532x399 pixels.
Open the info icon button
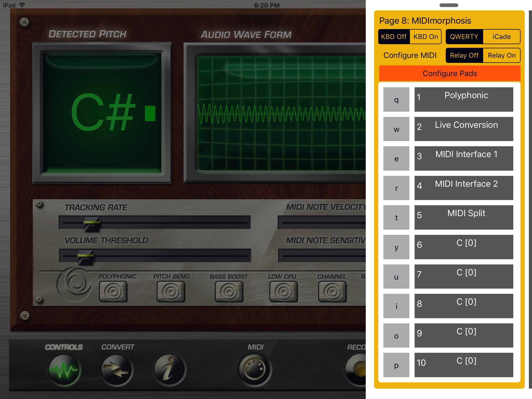(169, 370)
